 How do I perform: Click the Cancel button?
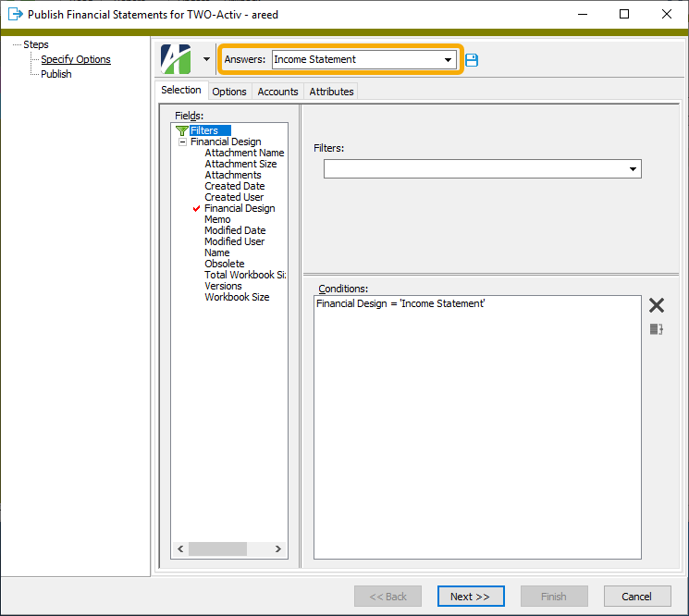637,597
